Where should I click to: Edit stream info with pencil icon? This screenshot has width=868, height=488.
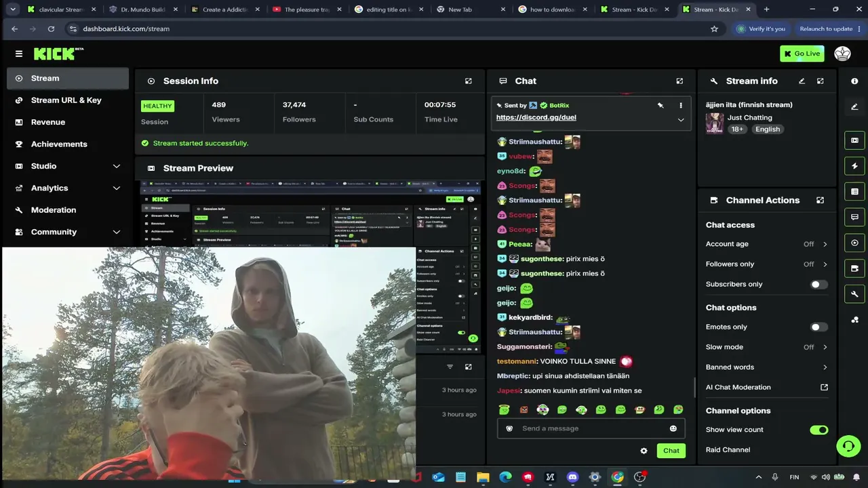click(x=802, y=81)
